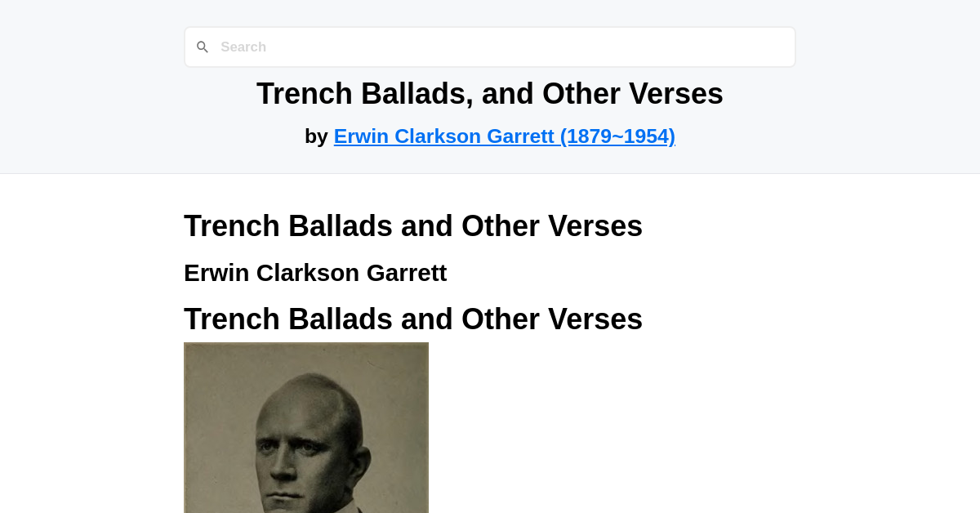This screenshot has width=980, height=513.
Task: Select the black-and-white author portrait image
Action: tap(305, 427)
